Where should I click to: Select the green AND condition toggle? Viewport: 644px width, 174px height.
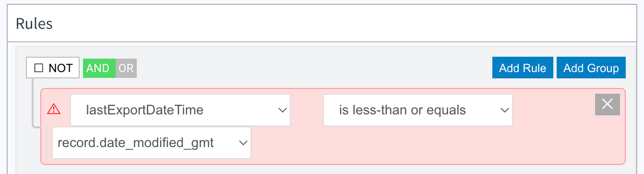point(99,68)
